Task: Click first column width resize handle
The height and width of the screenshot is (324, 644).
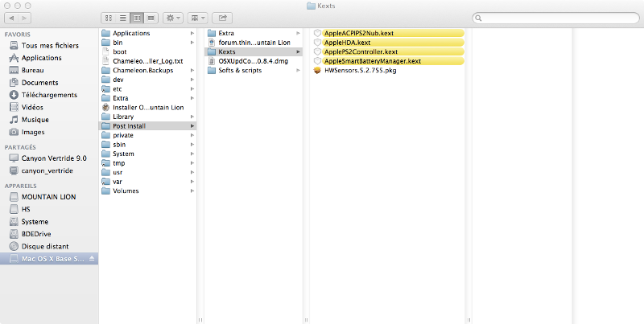Action: click(x=200, y=320)
